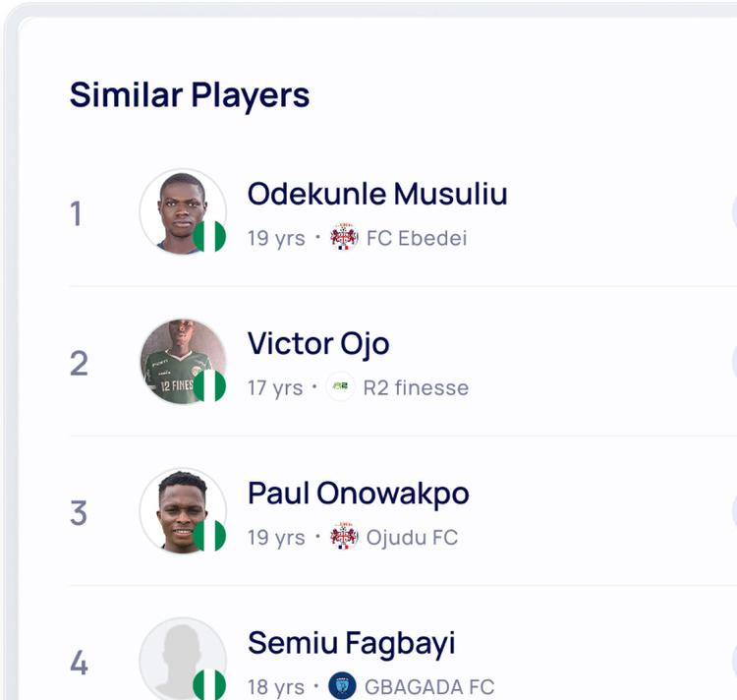This screenshot has height=700, width=737.
Task: Click Nigeria flag on Odekunle Musuliu's avatar
Action: pyautogui.click(x=209, y=237)
